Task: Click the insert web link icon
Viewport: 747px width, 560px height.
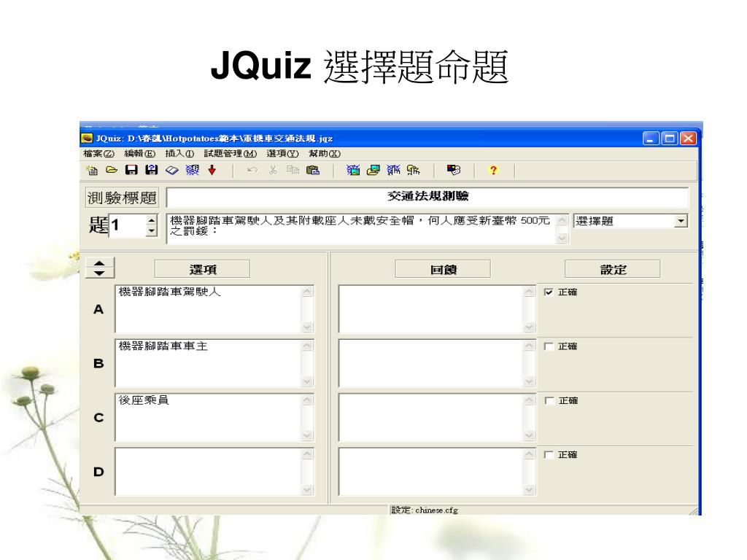Action: coord(393,170)
